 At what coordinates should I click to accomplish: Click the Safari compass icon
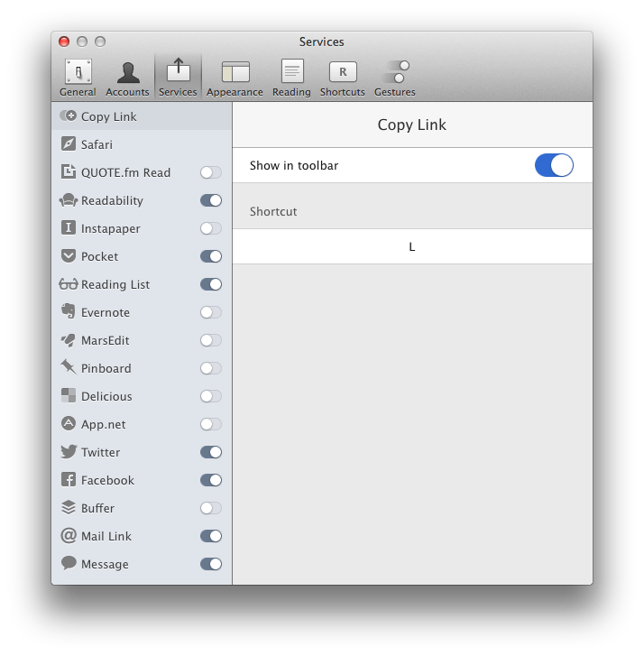[69, 143]
